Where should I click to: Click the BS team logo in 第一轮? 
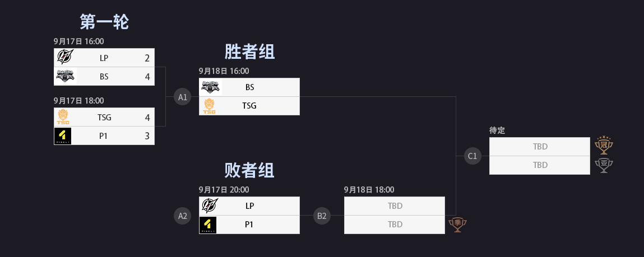tap(64, 76)
